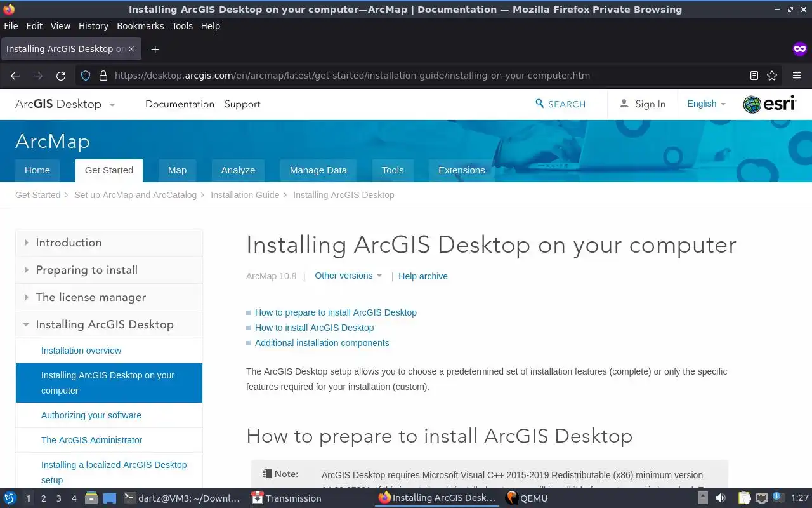Viewport: 812px width, 508px height.
Task: Open the clipboard tray icon
Action: [x=744, y=498]
